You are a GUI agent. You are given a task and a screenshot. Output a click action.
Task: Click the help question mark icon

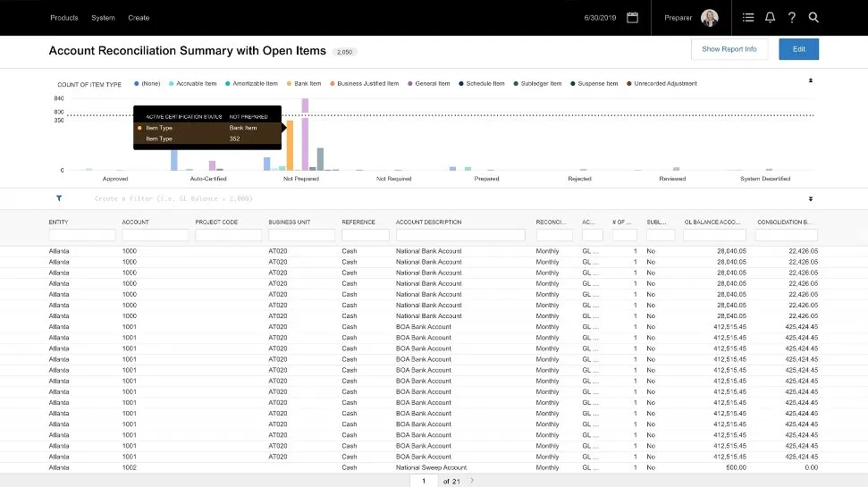click(x=792, y=17)
